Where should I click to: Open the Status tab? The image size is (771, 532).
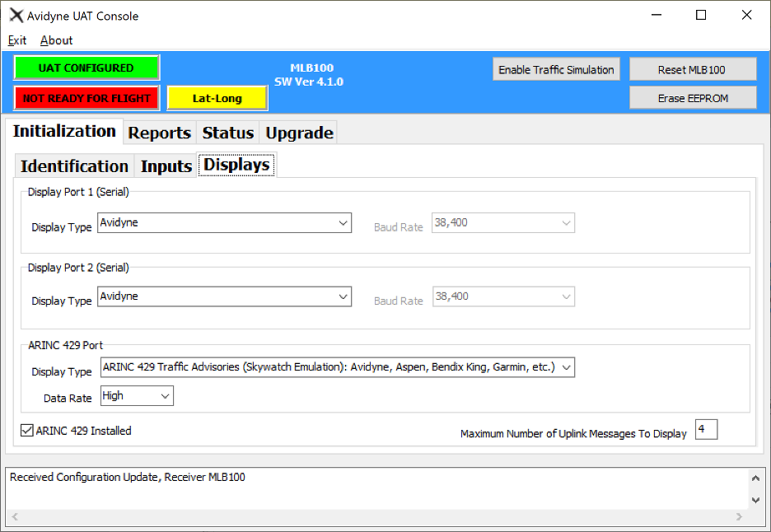(x=227, y=133)
